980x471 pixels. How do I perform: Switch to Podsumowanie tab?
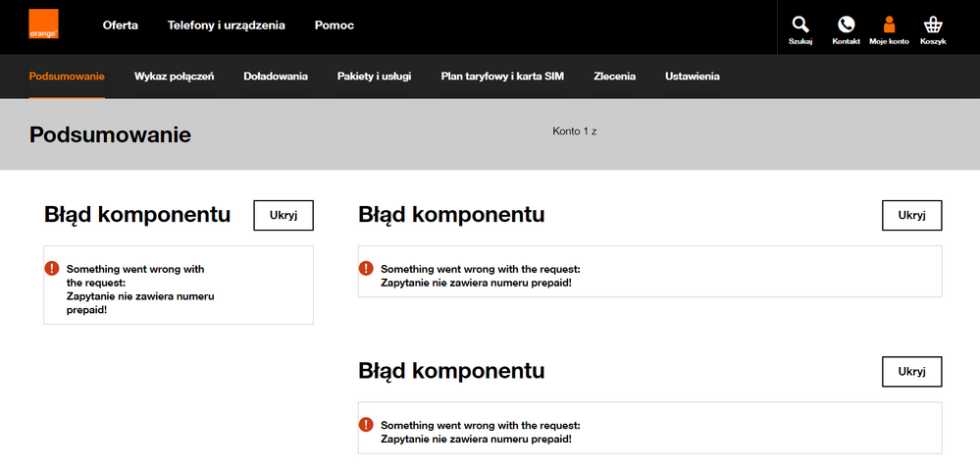pos(67,77)
